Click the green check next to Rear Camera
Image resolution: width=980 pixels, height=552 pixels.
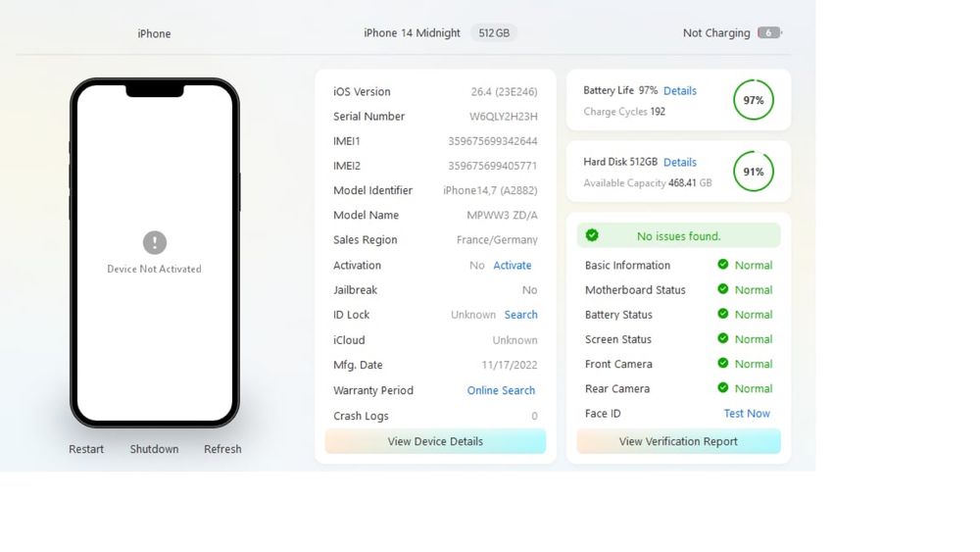coord(723,387)
